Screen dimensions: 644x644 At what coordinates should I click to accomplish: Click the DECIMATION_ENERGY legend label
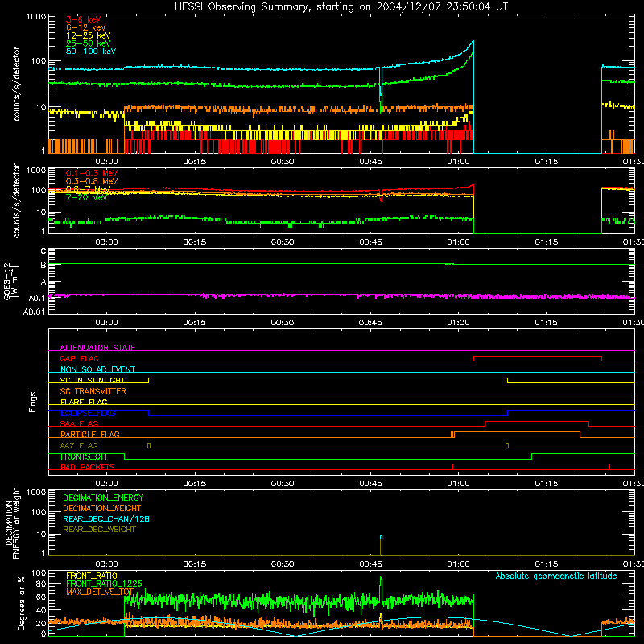coord(103,497)
